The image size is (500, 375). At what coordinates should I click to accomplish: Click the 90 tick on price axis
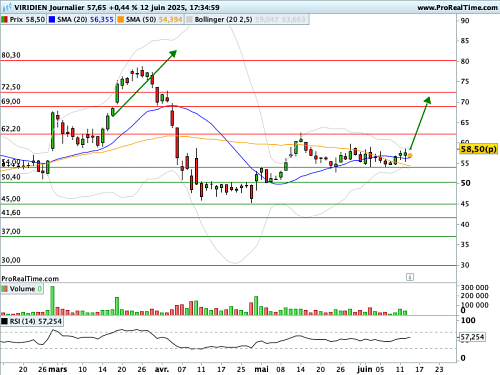click(x=465, y=21)
